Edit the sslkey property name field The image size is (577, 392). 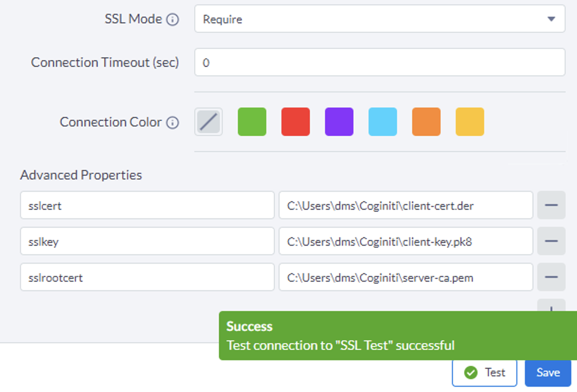point(147,241)
